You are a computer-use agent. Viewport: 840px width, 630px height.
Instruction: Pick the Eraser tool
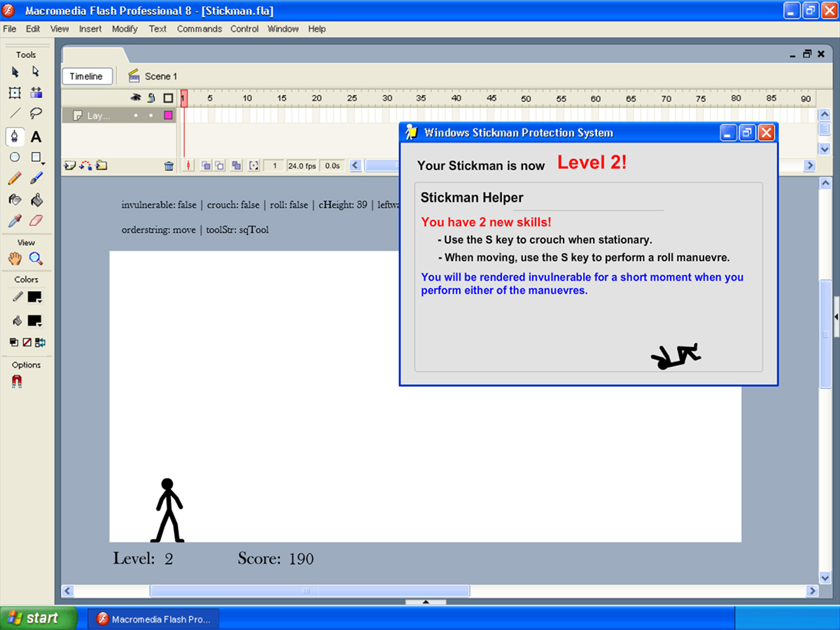click(36, 220)
